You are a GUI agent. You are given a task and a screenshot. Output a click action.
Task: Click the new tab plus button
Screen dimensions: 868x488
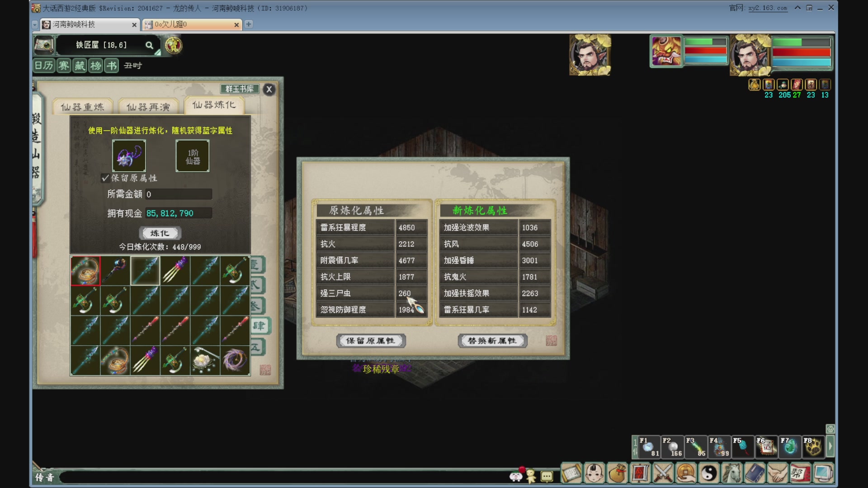point(249,24)
